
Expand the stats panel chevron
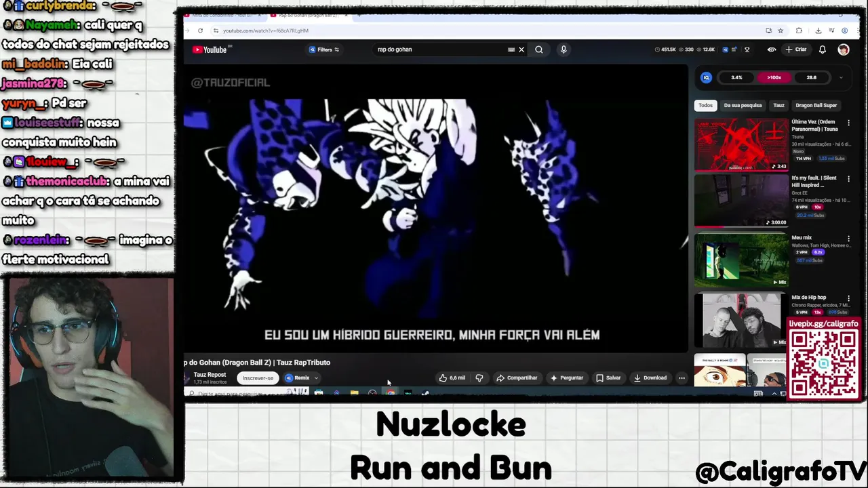tap(841, 77)
